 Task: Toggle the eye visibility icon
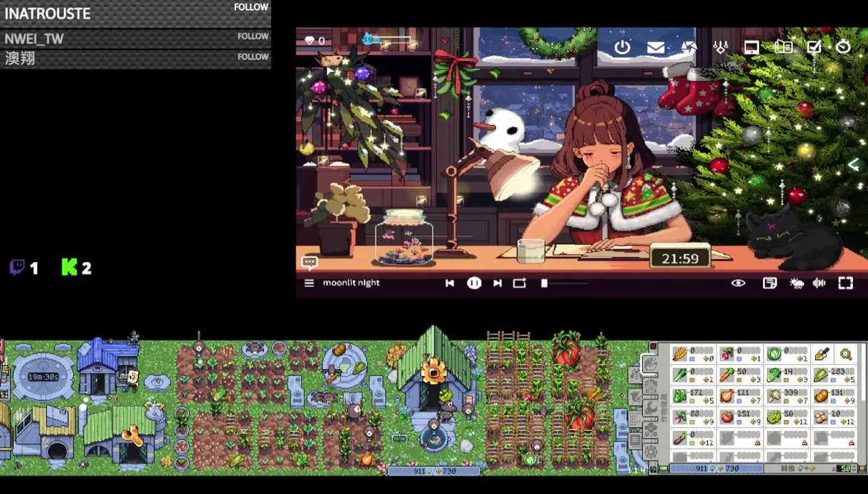[738, 283]
